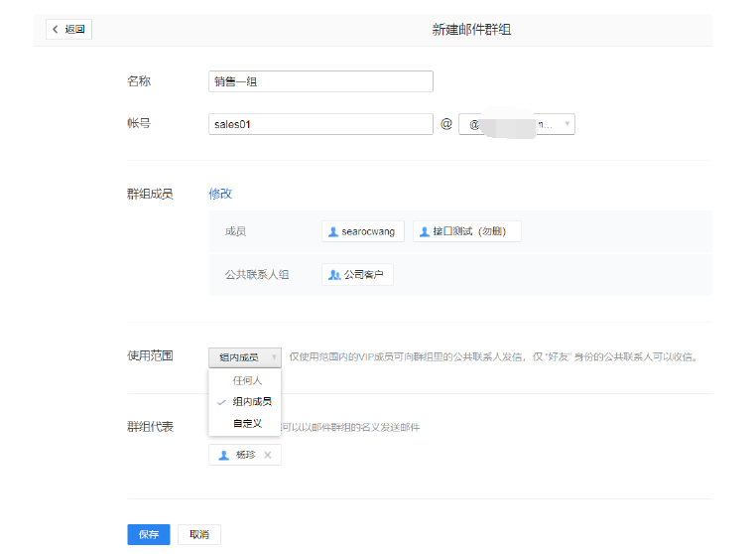The width and height of the screenshot is (756, 554).
Task: Click the searocwang member name text
Action: [x=367, y=231]
